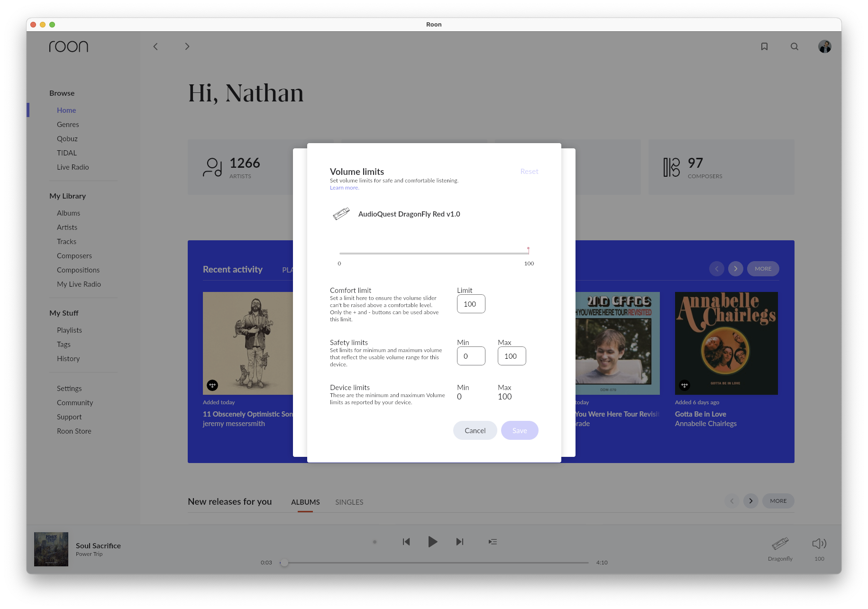The width and height of the screenshot is (868, 609).
Task: Open the jeremy messersmith album cover
Action: (x=248, y=343)
